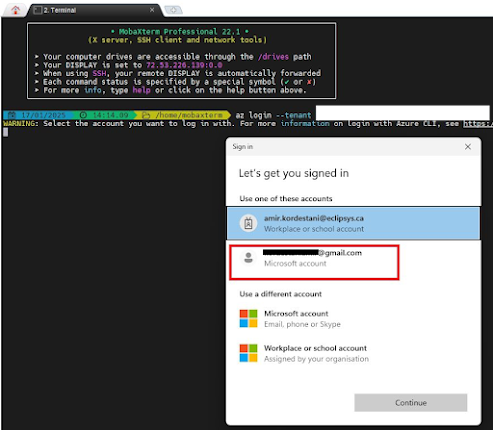
Task: Click the Continue button
Action: (411, 403)
